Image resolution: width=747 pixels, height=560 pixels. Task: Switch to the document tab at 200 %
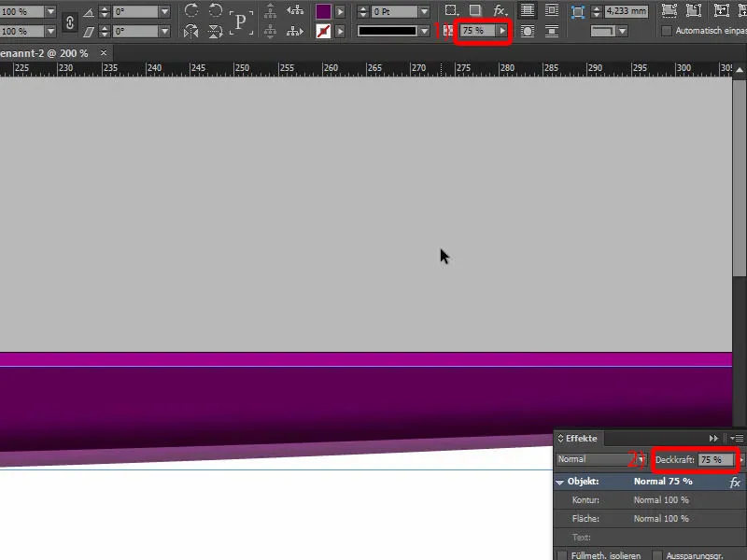pos(44,53)
